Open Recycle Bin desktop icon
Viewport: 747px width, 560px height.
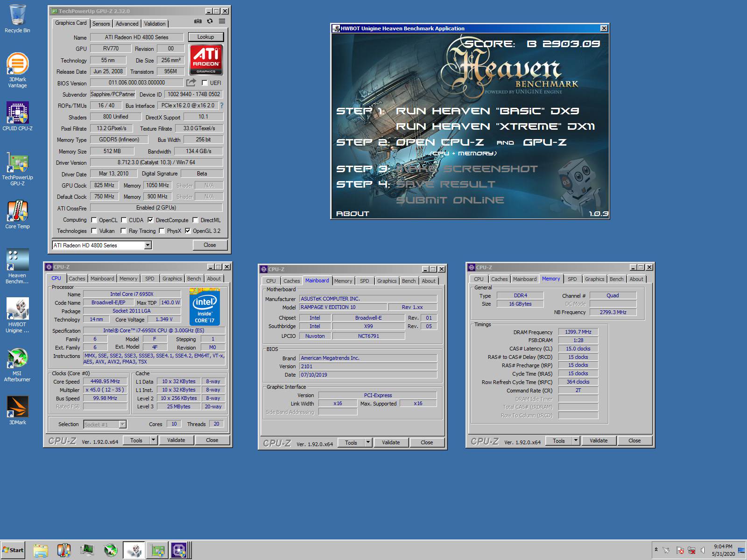17,19
